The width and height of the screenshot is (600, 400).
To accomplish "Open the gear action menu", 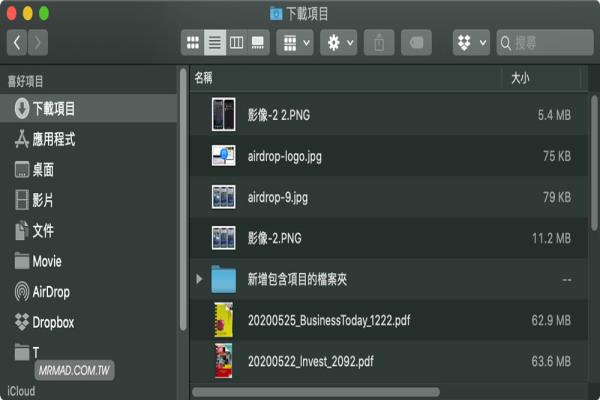I will coord(339,42).
